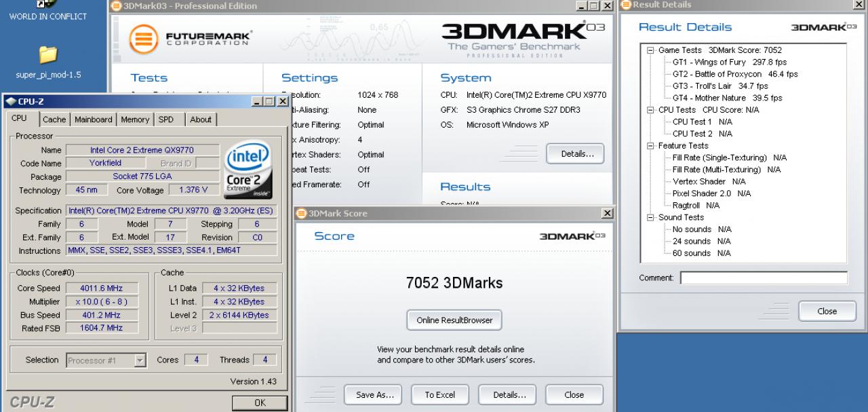Viewport: 868px width, 412px height.
Task: Click the 3DMark Score title bar icon
Action: point(302,213)
